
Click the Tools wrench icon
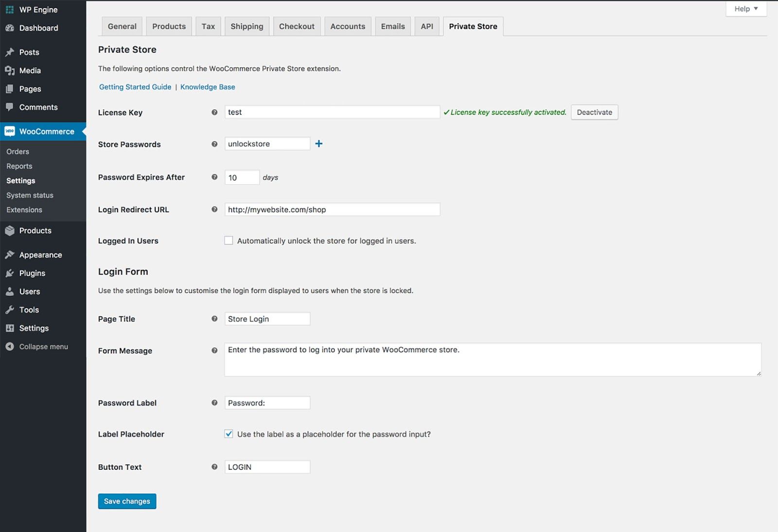11,309
